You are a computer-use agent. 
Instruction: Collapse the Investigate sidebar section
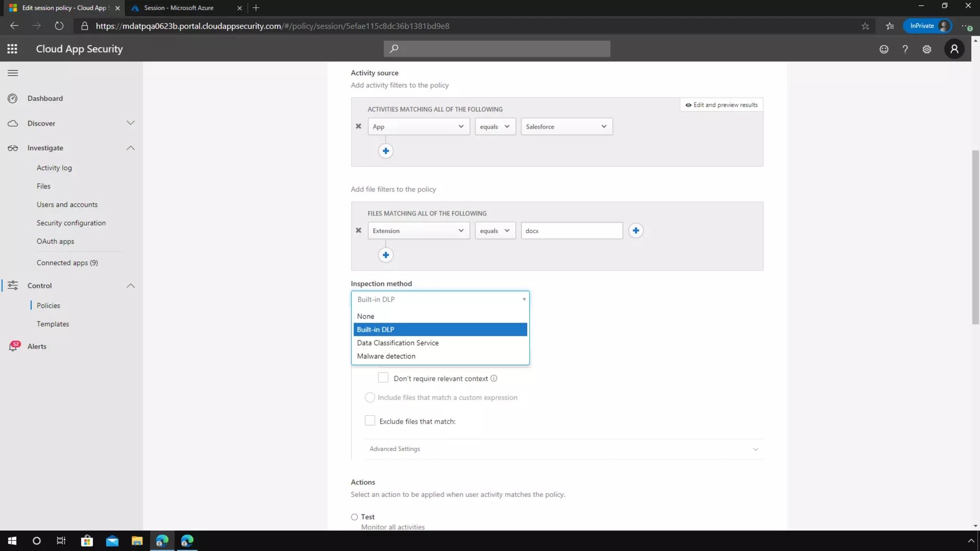[131, 148]
